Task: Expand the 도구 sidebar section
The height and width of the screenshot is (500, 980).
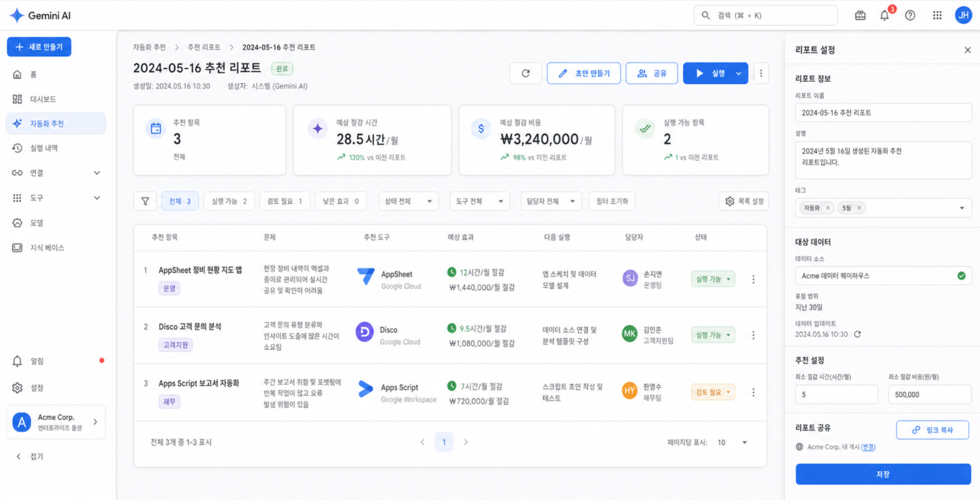Action: (x=97, y=198)
